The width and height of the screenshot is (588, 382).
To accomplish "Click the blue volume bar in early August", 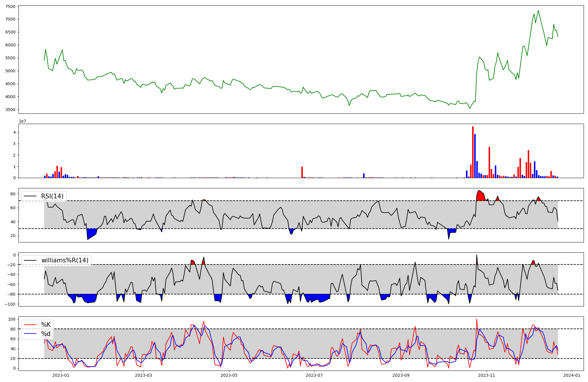I will click(364, 176).
